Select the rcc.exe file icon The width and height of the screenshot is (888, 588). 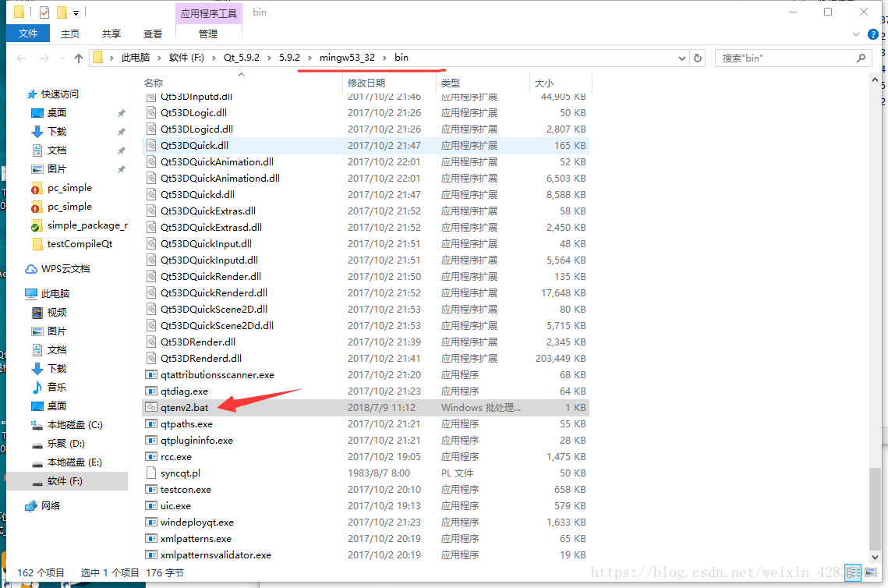(x=151, y=456)
